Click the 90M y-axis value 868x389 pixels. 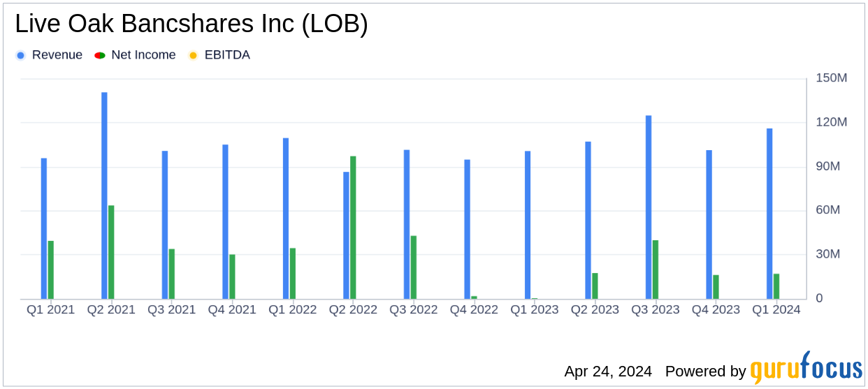coord(827,166)
